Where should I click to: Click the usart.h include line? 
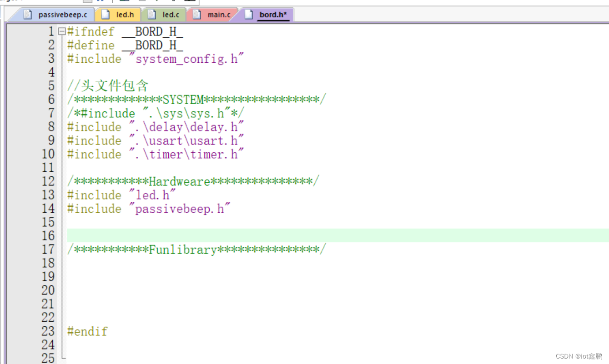[156, 140]
